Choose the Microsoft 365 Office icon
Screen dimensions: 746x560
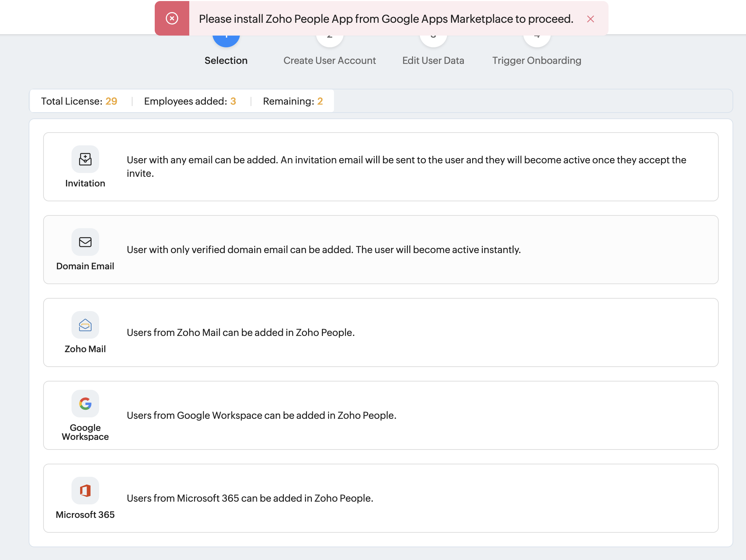click(85, 491)
